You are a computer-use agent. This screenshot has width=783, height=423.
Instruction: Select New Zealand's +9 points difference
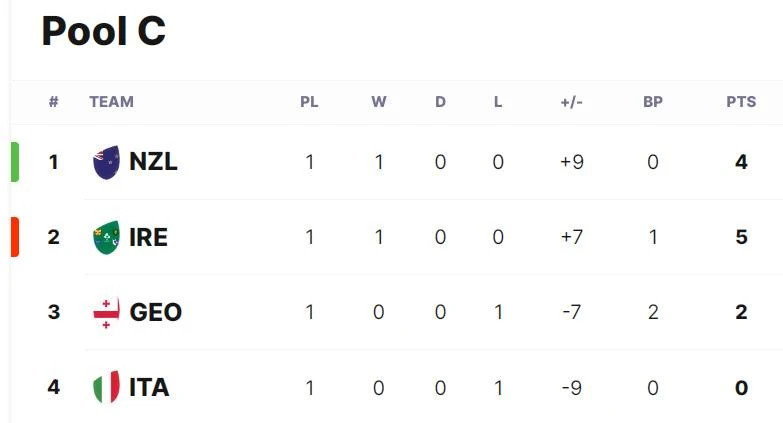[x=572, y=162]
